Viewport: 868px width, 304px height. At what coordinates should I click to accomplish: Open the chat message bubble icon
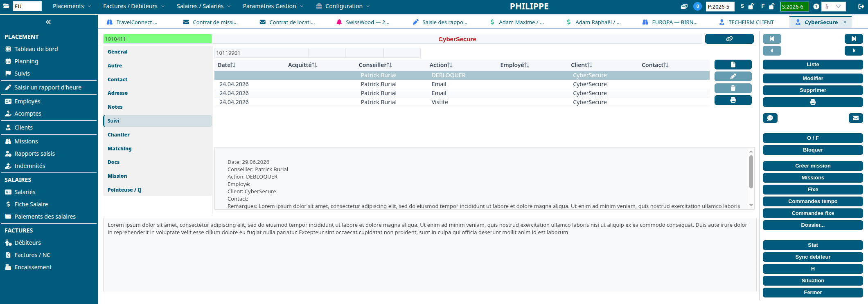pos(770,118)
